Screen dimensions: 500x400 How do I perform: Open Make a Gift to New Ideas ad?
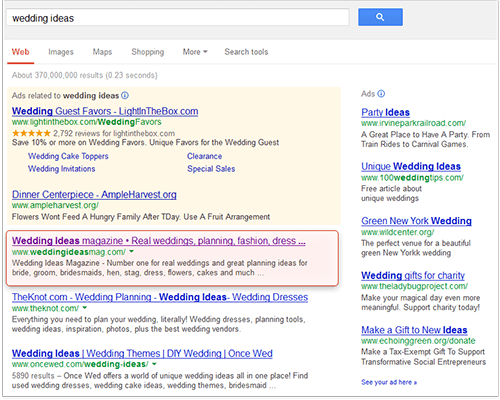(414, 330)
